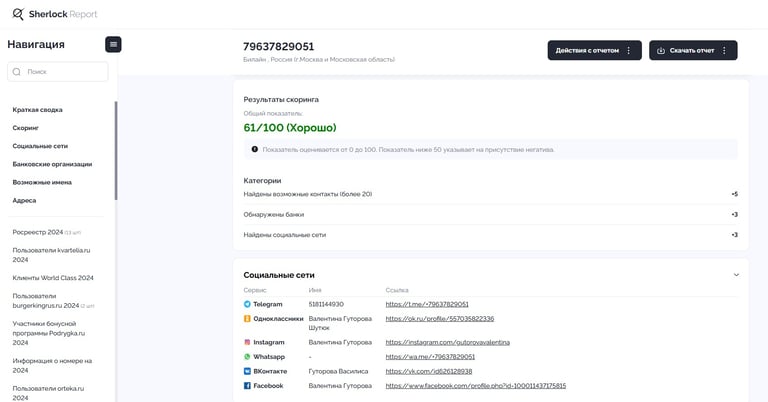The width and height of the screenshot is (768, 402).
Task: Click the Ссылка column header
Action: (x=397, y=290)
